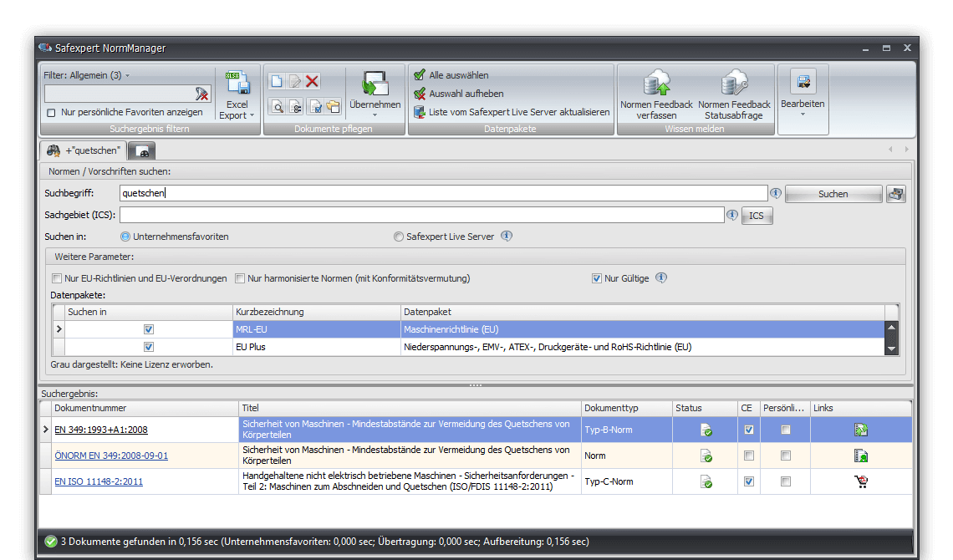The width and height of the screenshot is (953, 560).
Task: Click Alle auswählen
Action: pyautogui.click(x=451, y=75)
